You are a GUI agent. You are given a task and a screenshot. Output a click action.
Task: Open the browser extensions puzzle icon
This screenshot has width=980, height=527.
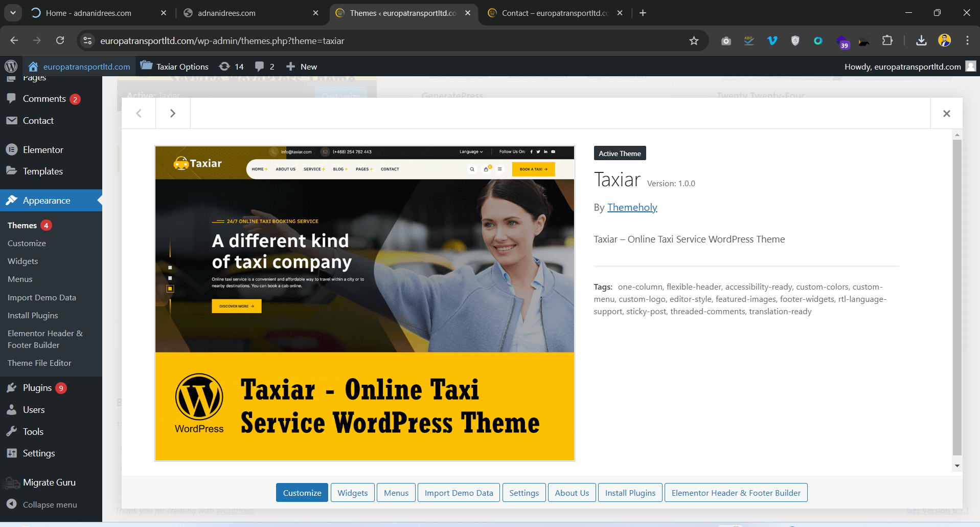click(887, 40)
